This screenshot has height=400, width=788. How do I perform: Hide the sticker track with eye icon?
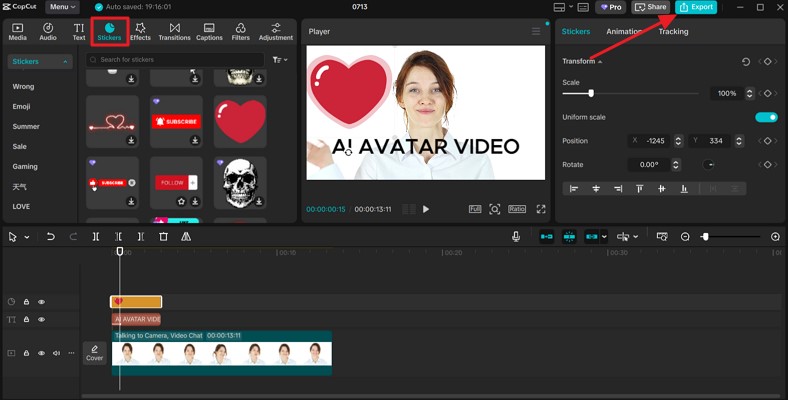click(42, 302)
